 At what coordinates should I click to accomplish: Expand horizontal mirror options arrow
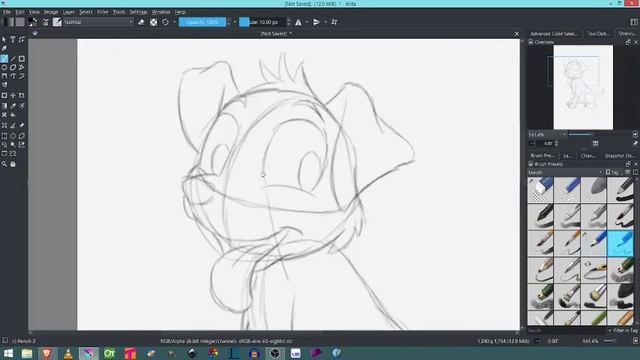click(x=307, y=22)
